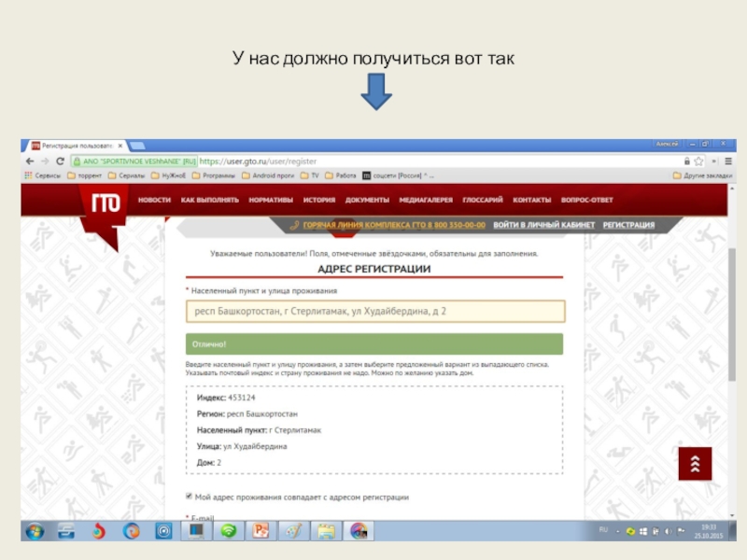Open the Сервисы apps shortcut
The width and height of the screenshot is (747, 560).
pyautogui.click(x=43, y=175)
